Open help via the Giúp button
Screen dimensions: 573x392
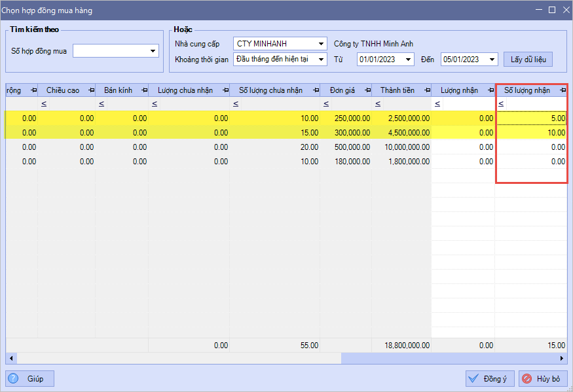[30, 378]
